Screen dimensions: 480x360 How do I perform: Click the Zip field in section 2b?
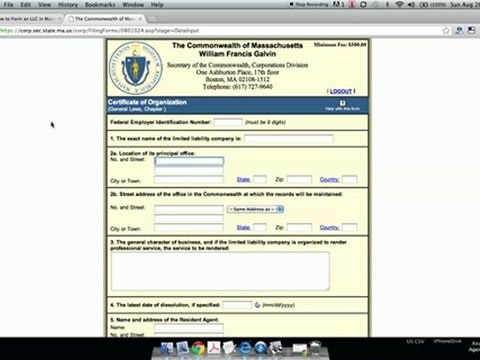(299, 228)
